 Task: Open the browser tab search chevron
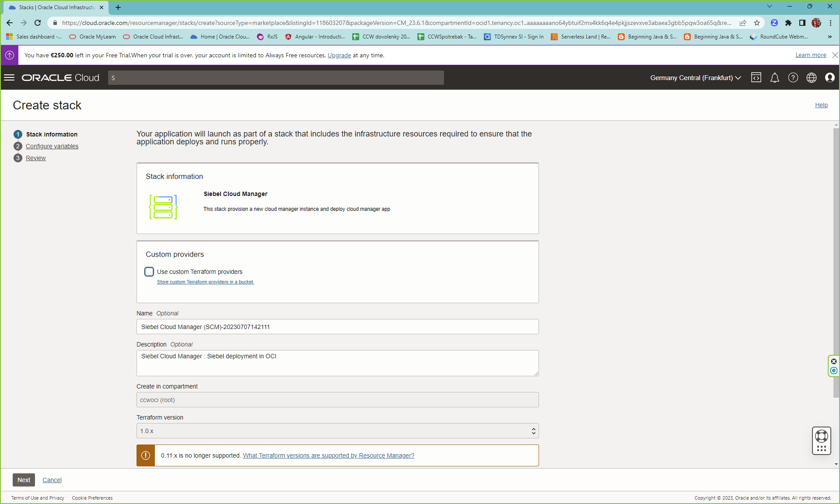click(x=769, y=7)
